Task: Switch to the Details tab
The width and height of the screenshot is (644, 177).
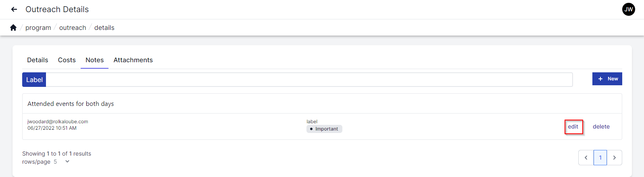Action: point(38,60)
